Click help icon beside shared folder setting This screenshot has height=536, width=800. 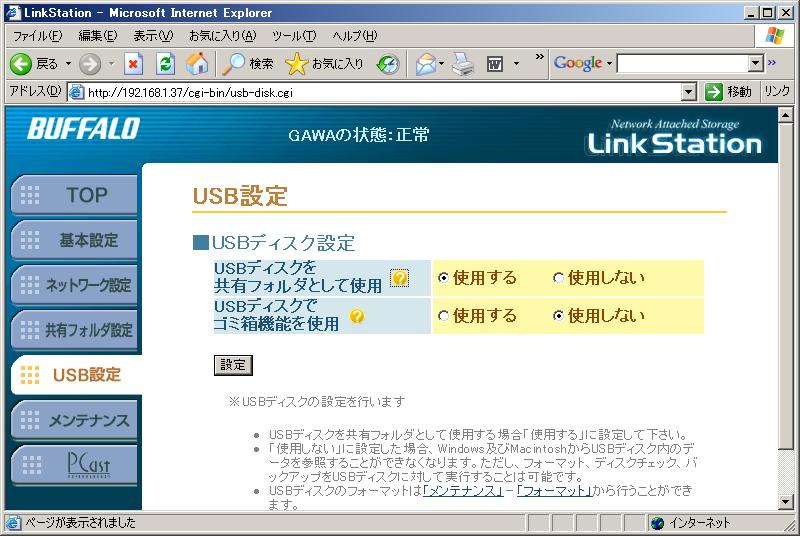[x=399, y=279]
